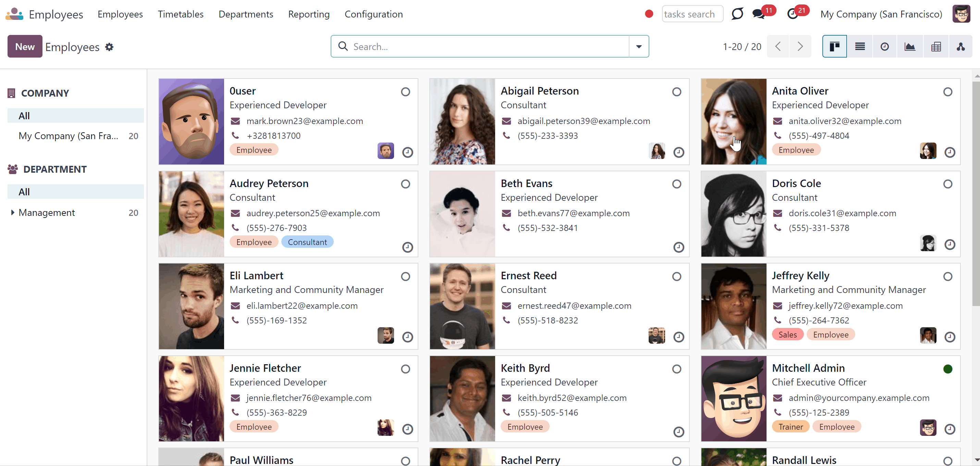Screen dimensions: 980x466
Task: Open the support chat bubble icon
Action: click(x=737, y=14)
